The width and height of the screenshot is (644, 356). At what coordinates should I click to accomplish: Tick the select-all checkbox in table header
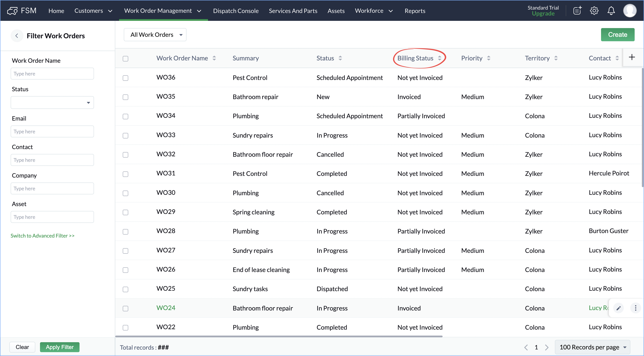point(125,59)
